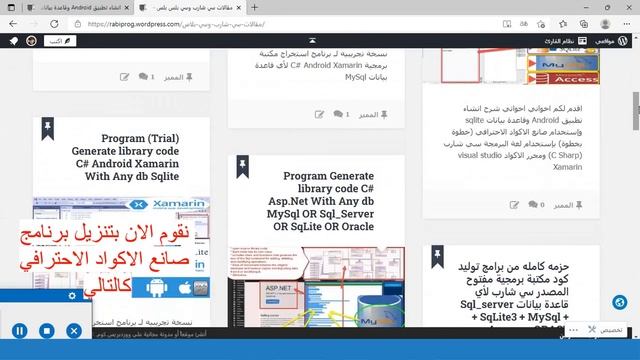
Task: Open the ellipsis menu beside تخصيص
Action: pyautogui.click(x=573, y=330)
